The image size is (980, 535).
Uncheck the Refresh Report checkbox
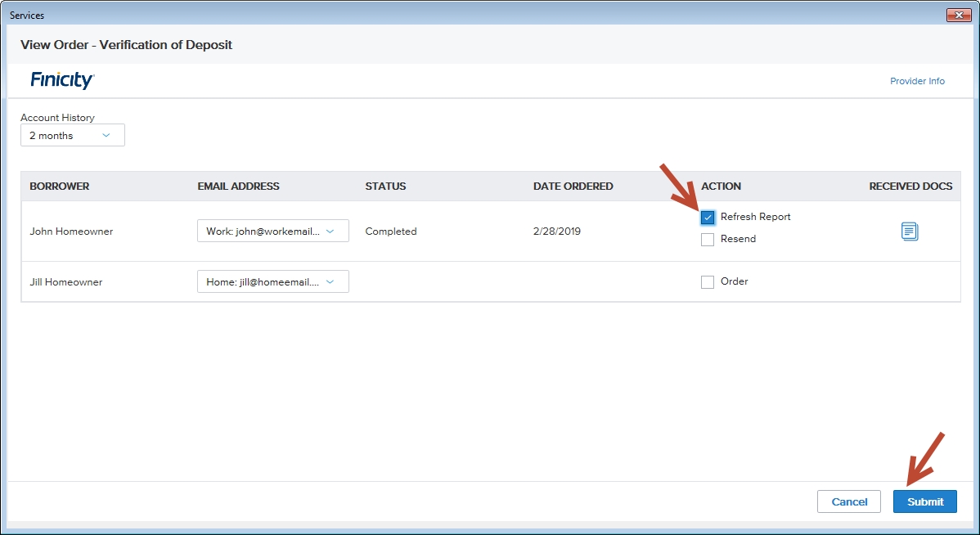(708, 218)
